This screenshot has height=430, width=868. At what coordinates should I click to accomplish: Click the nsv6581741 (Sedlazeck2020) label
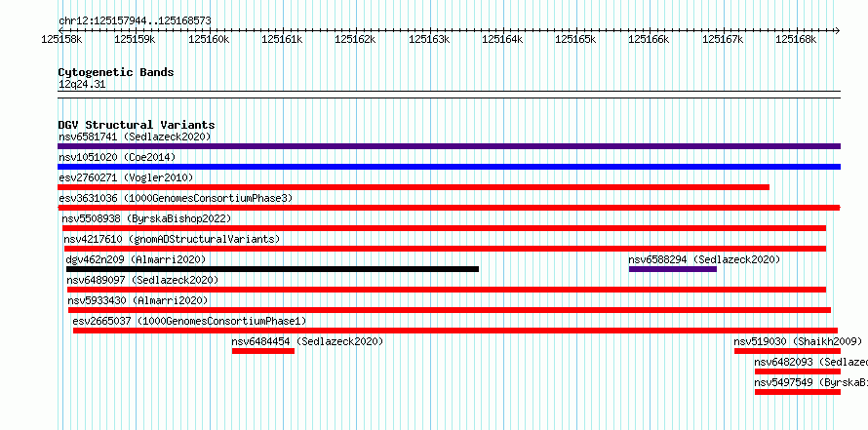135,137
